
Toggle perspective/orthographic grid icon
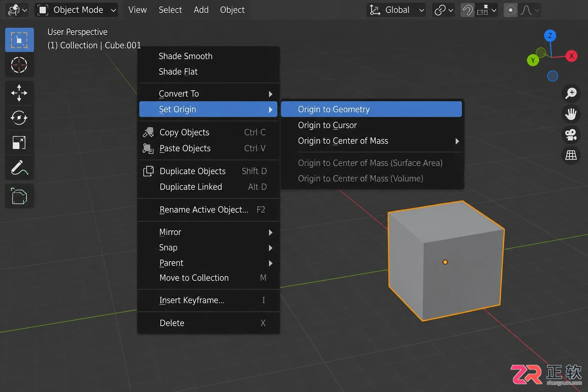[571, 155]
